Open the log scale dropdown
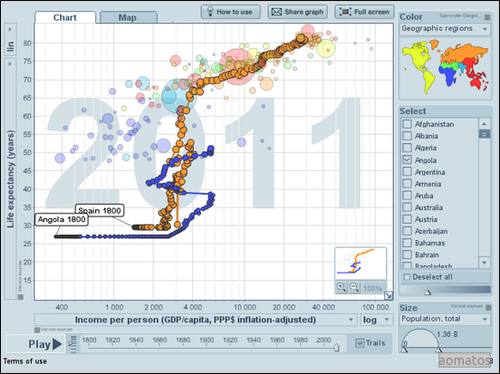This screenshot has width=500, height=374. [x=376, y=320]
